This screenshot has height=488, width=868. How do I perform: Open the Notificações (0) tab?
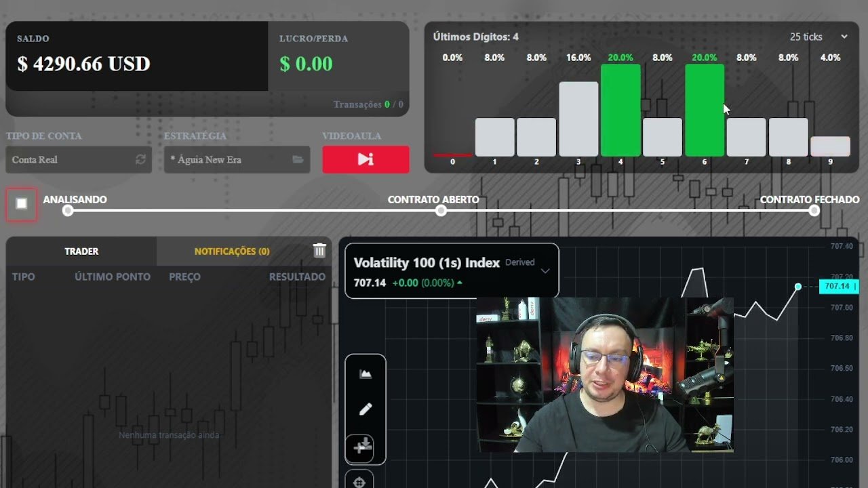pos(232,251)
